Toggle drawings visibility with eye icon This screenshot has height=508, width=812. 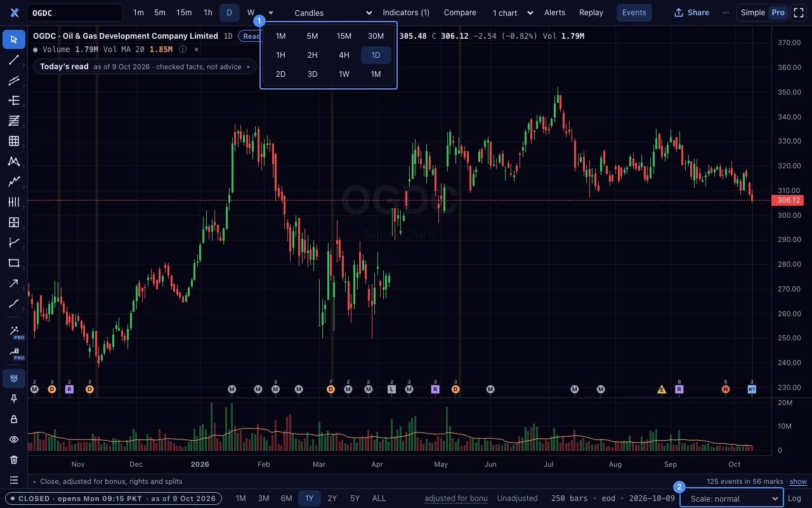(14, 439)
